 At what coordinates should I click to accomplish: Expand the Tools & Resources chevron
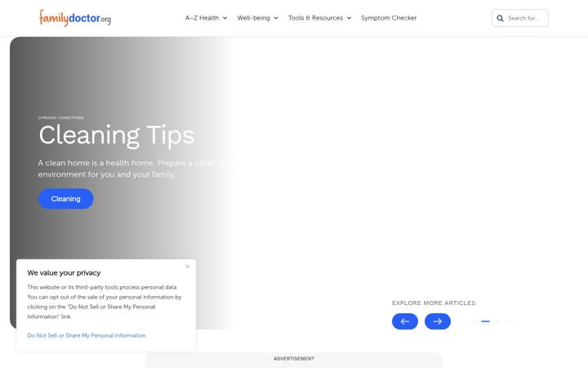tap(350, 18)
